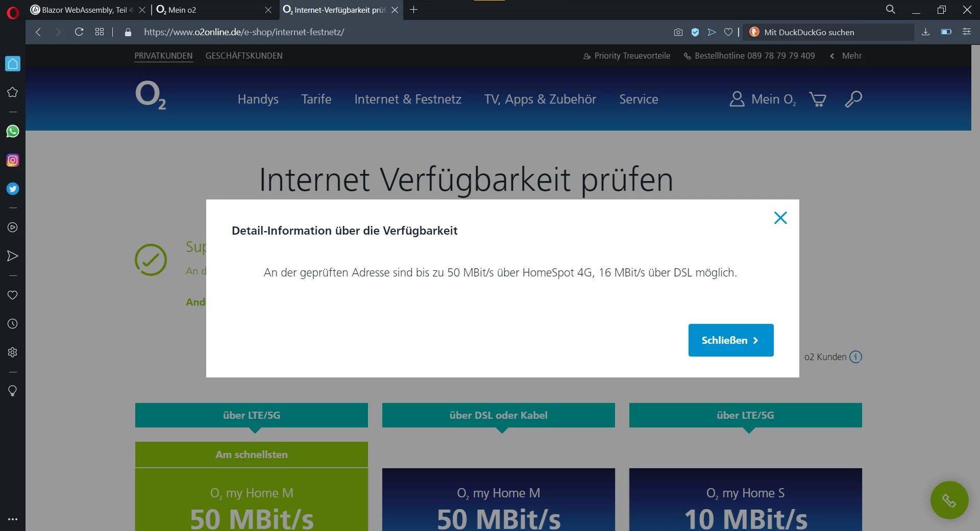The width and height of the screenshot is (980, 531).
Task: Open the shopping cart
Action: (818, 99)
